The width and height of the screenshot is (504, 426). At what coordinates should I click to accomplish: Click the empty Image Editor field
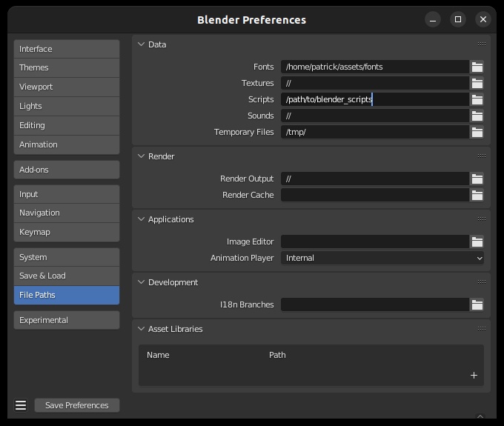tap(375, 242)
